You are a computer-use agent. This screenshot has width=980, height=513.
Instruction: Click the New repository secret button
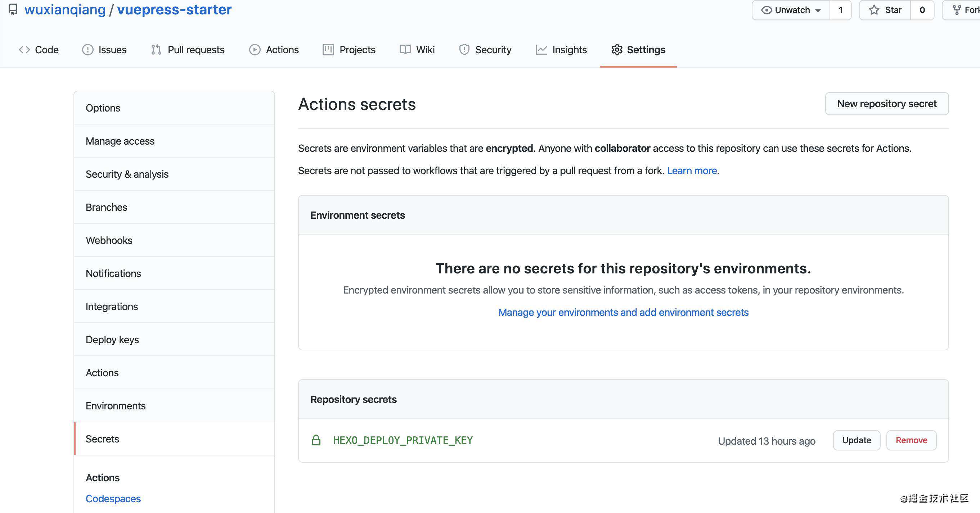pos(887,104)
